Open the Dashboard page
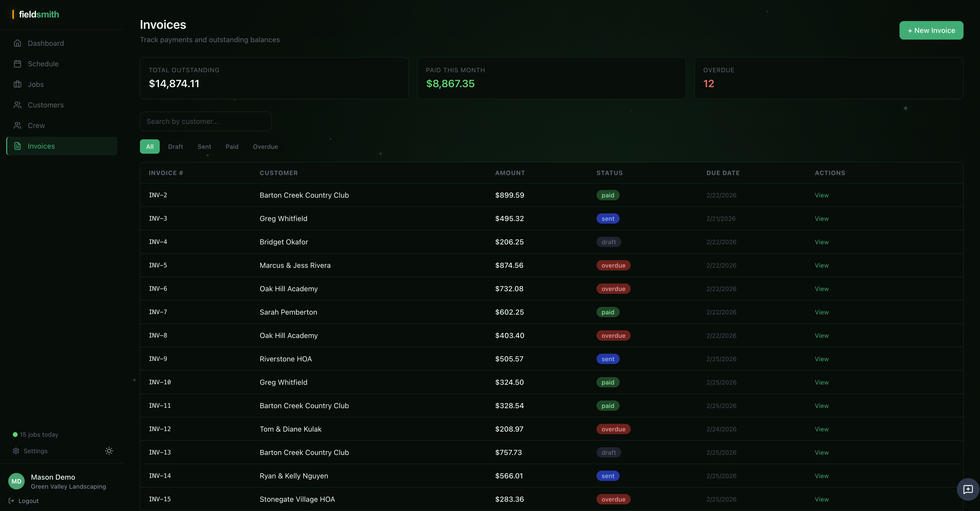 tap(62, 43)
